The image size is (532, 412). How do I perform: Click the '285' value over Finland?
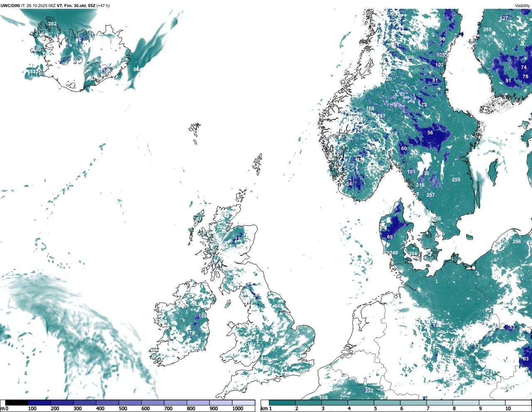click(x=487, y=30)
